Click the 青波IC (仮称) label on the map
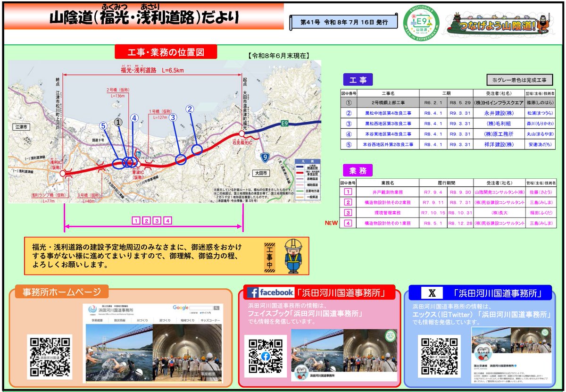This screenshot has width=566, height=392. [138, 175]
